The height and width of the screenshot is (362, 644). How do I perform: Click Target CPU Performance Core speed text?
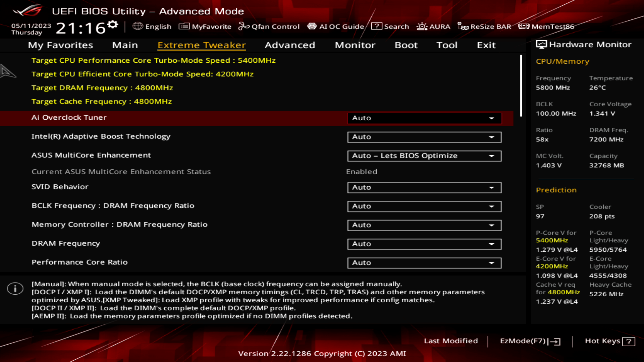(x=153, y=60)
